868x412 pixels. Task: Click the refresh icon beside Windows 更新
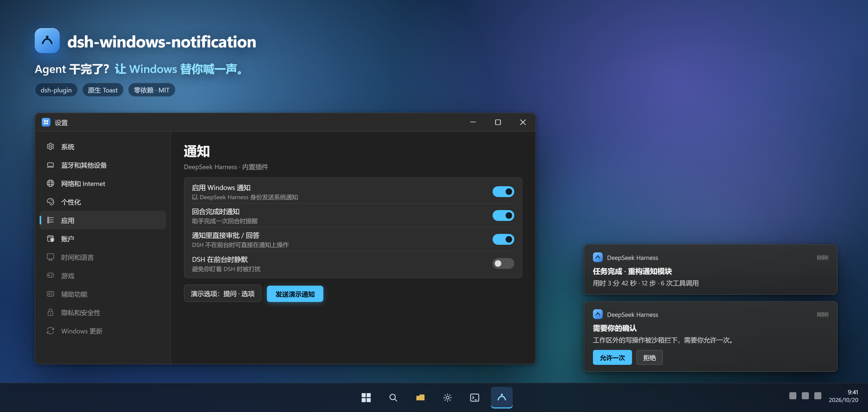pos(50,331)
